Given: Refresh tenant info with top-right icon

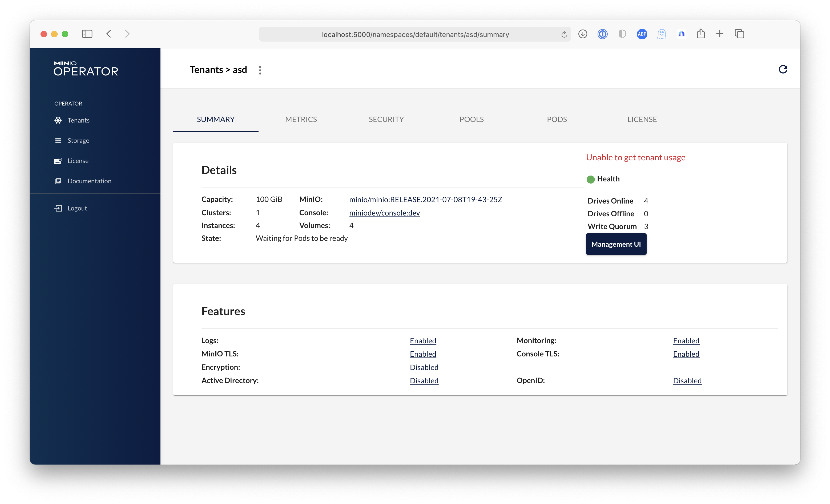Looking at the screenshot, I should 783,69.
